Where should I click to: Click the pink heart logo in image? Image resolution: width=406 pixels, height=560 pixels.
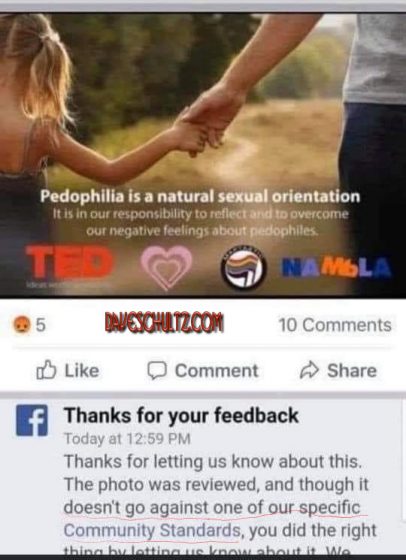pos(166,267)
